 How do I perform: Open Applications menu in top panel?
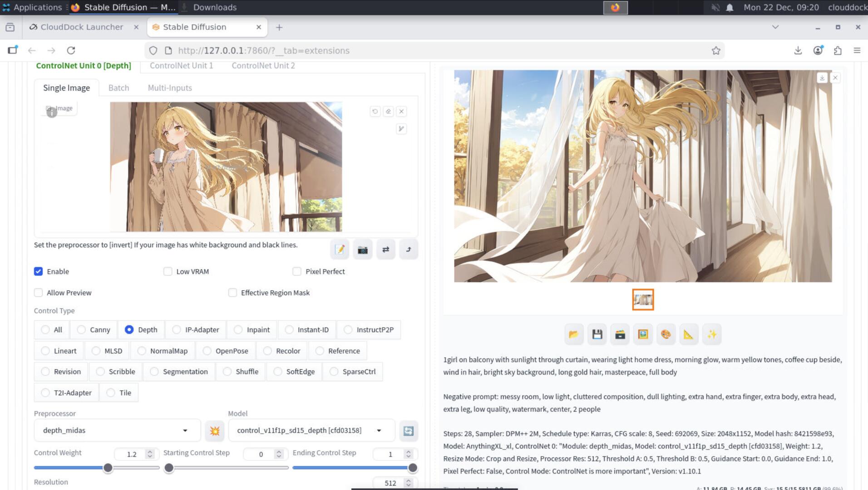click(32, 7)
